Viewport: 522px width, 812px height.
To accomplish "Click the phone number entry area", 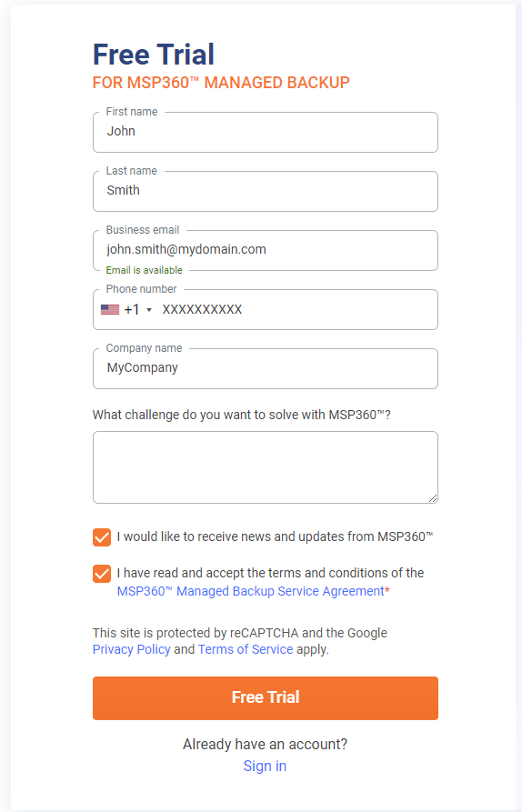I will [x=296, y=310].
